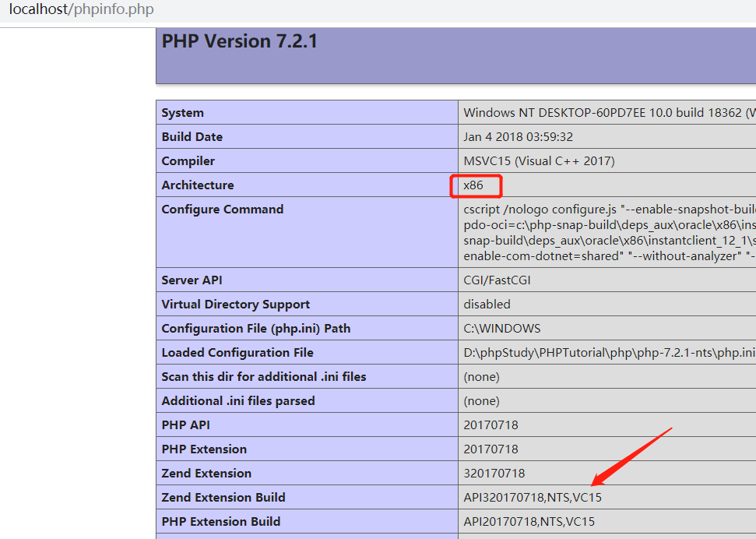This screenshot has width=756, height=539.
Task: Click the PHP API label
Action: pos(185,425)
